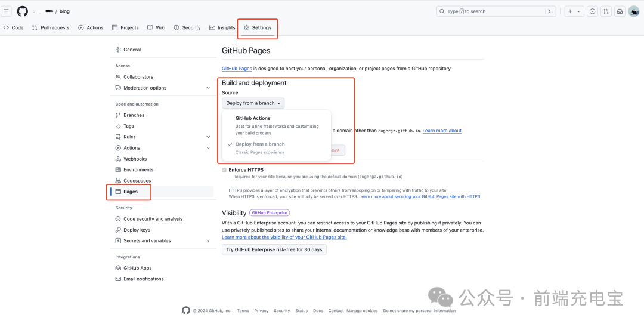Image resolution: width=644 pixels, height=324 pixels.
Task: Expand the Rules section chevron
Action: pos(208,137)
